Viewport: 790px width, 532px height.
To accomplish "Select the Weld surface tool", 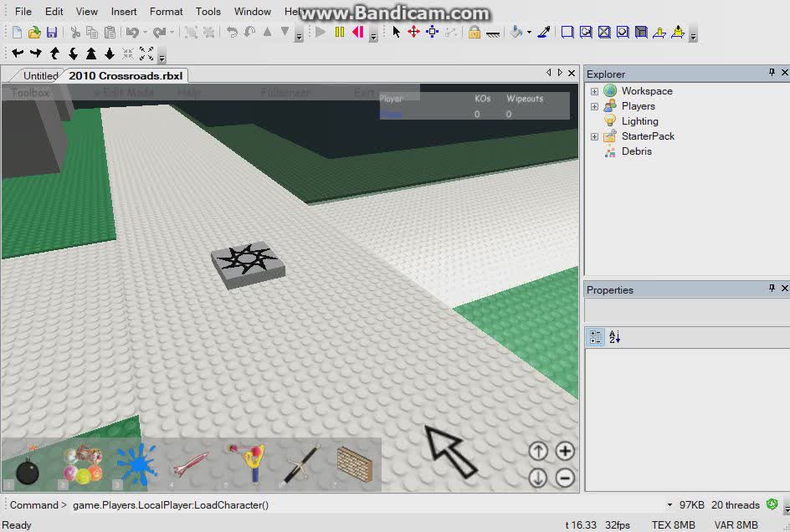I will coord(604,33).
